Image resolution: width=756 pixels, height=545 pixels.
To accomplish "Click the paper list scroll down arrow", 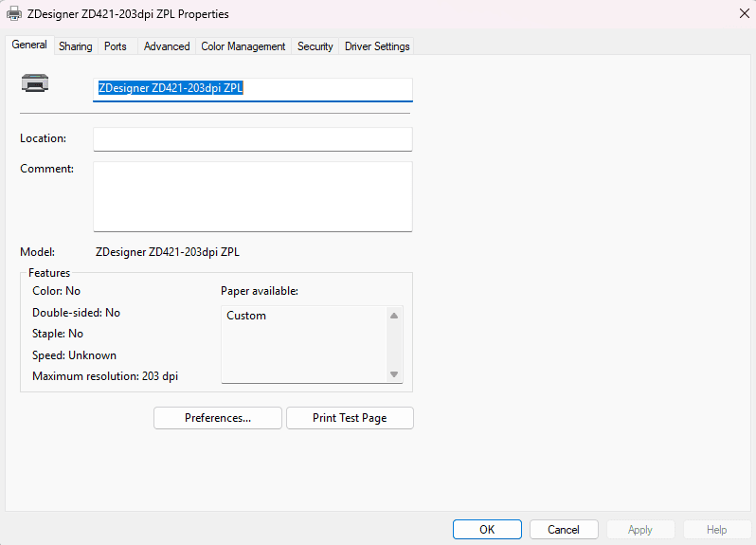I will coord(394,374).
